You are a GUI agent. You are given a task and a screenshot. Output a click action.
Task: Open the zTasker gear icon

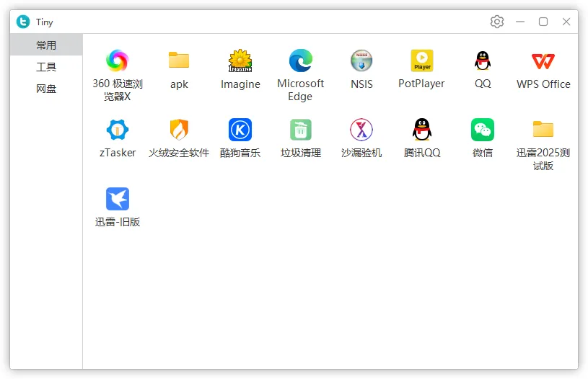point(118,130)
